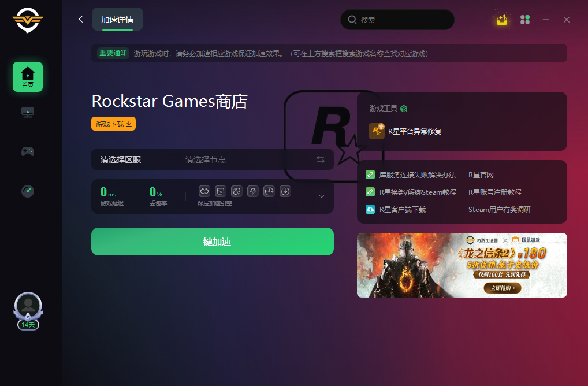The width and height of the screenshot is (588, 386).
Task: Click the second engine icon with dotted box
Action: point(221,191)
